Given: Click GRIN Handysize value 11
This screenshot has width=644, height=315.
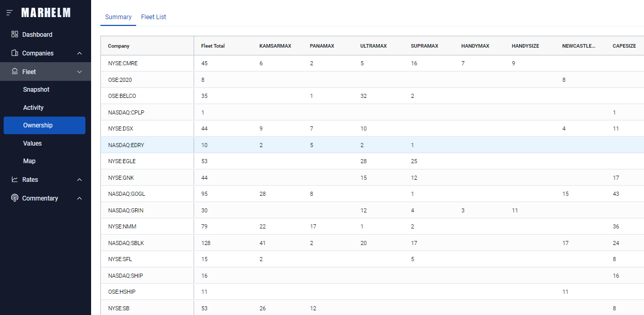Looking at the screenshot, I should coord(515,210).
